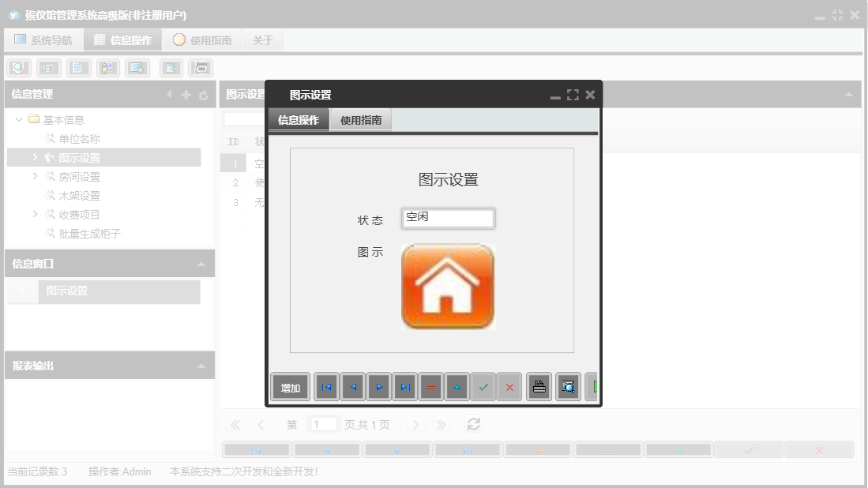Image resolution: width=868 pixels, height=488 pixels.
Task: Click the previous-record arrow icon
Action: coord(351,386)
